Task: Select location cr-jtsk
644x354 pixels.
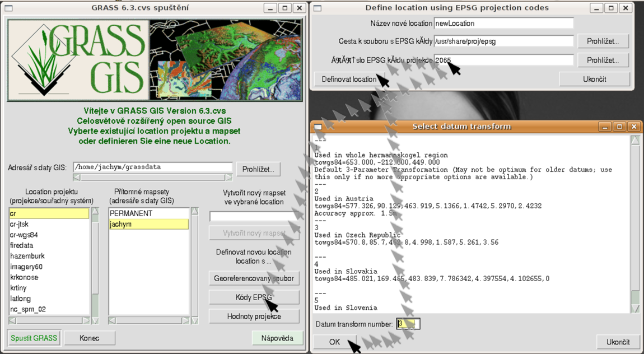Action: click(49, 224)
